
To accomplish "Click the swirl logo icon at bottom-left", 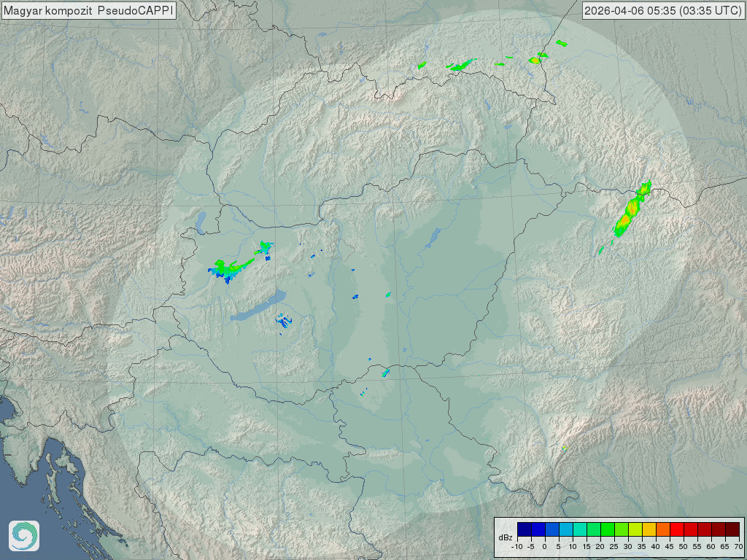I will 24,536.
